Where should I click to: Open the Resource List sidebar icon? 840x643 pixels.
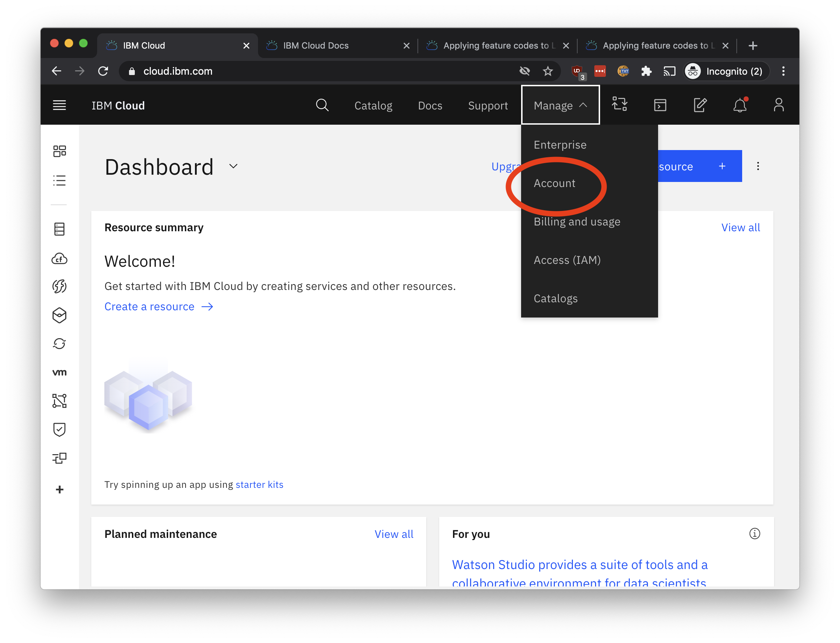coord(59,181)
